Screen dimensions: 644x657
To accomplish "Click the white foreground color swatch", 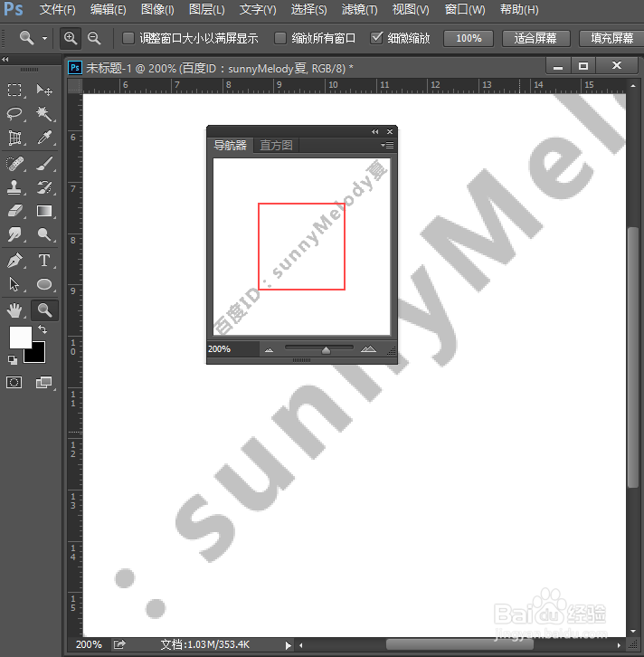I will coord(20,337).
